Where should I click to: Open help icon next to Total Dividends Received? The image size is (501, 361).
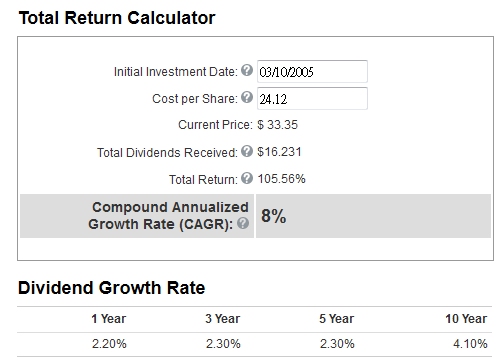point(247,151)
